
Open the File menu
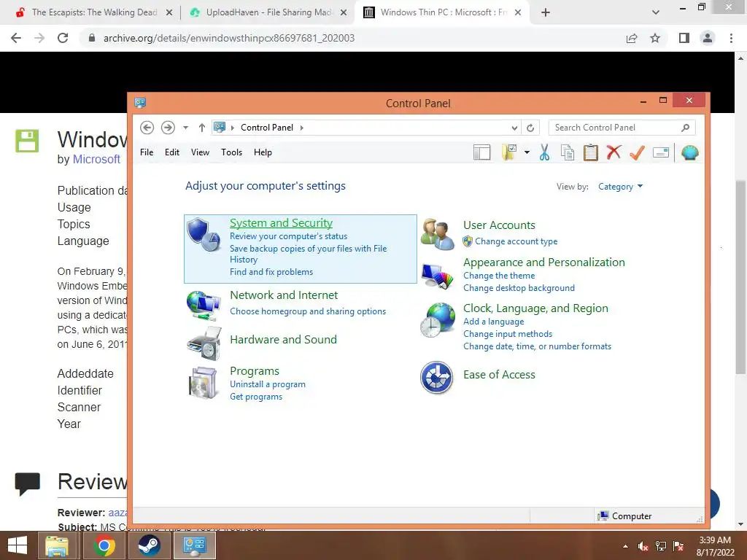(147, 152)
